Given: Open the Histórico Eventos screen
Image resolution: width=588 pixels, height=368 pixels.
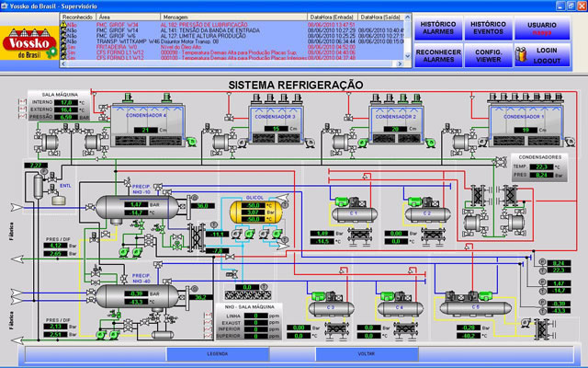Looking at the screenshot, I should [488, 29].
